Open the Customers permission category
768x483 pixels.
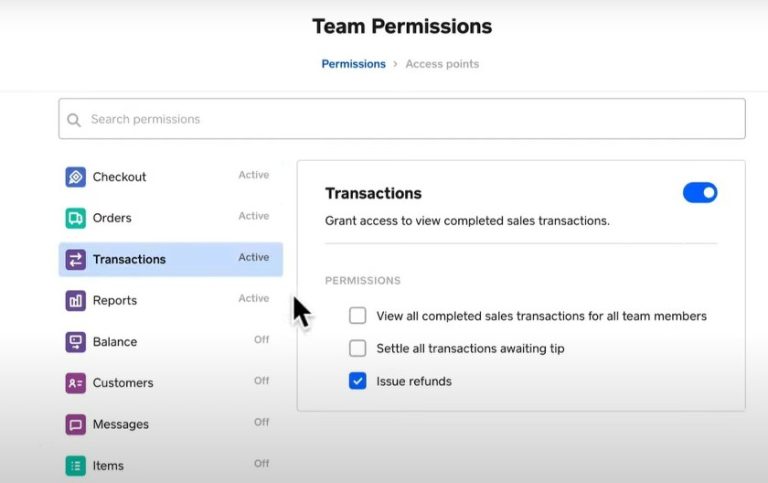click(x=123, y=383)
